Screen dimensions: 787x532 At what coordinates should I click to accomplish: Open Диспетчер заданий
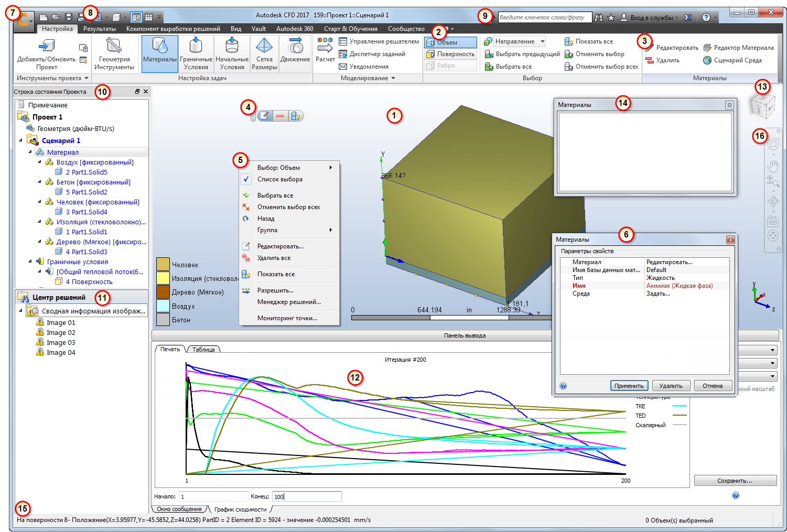[372, 54]
